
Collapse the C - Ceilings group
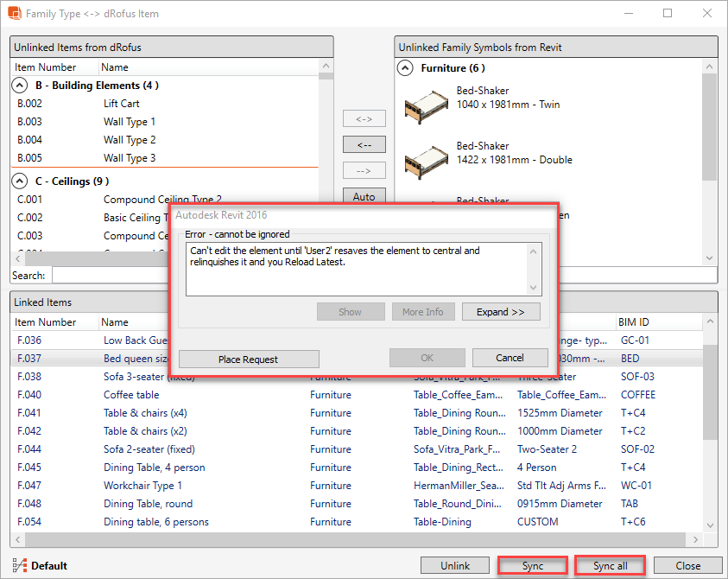(x=19, y=181)
